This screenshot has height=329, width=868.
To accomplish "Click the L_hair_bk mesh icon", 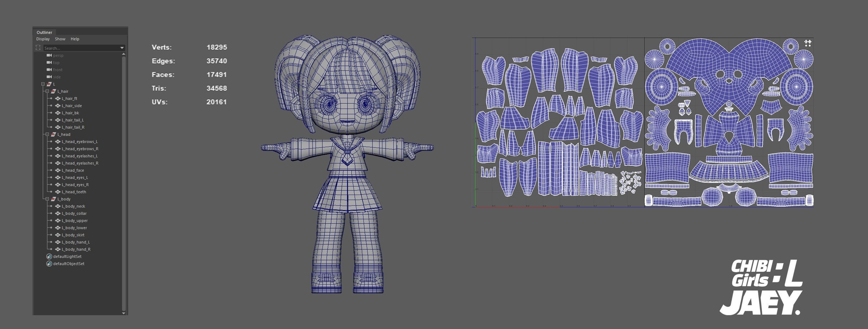I will [58, 113].
